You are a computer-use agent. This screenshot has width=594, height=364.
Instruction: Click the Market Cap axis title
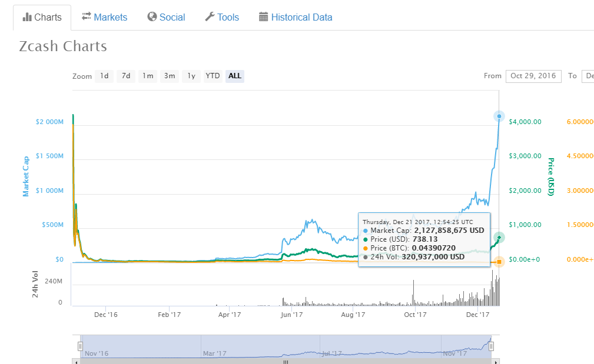pyautogui.click(x=26, y=176)
